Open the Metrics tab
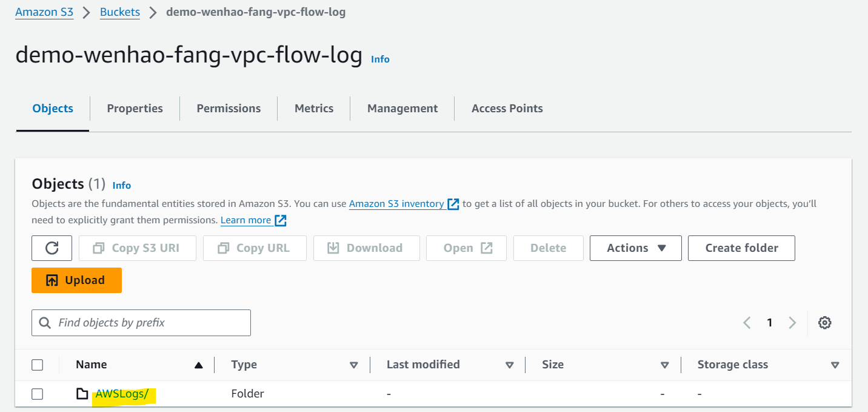868x412 pixels. 314,109
